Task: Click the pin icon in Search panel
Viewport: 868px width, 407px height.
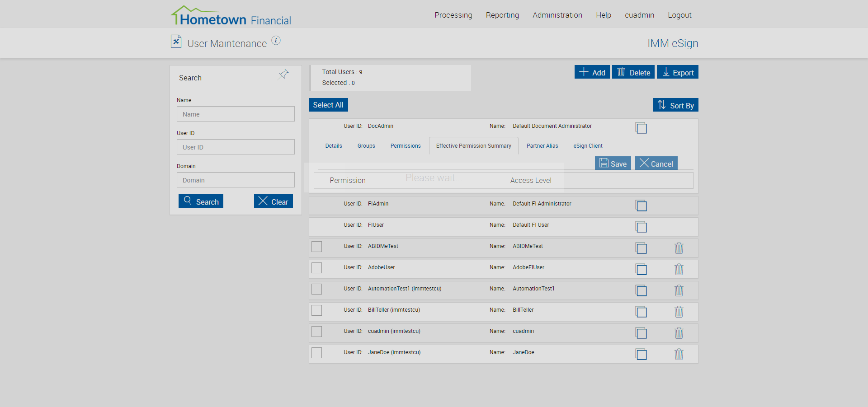Action: coord(283,74)
